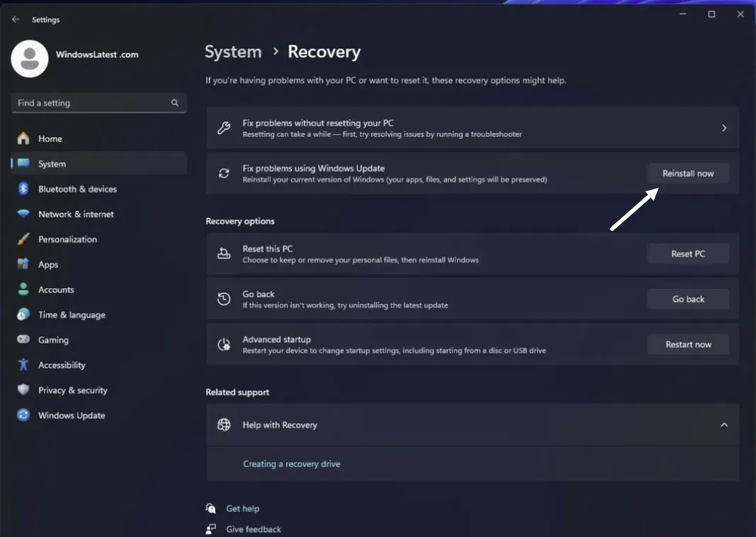This screenshot has width=756, height=537.
Task: Open the Home settings page
Action: click(x=98, y=138)
